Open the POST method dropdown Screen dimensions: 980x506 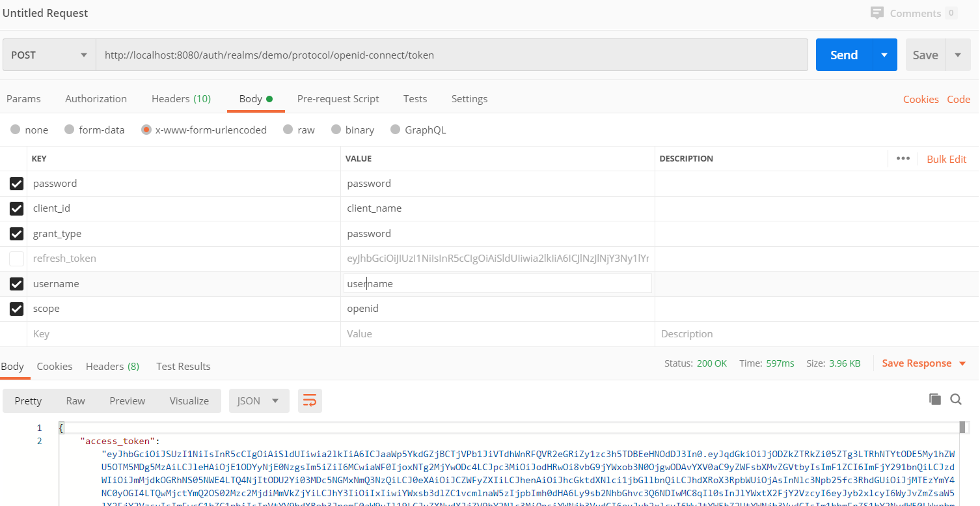coord(49,55)
